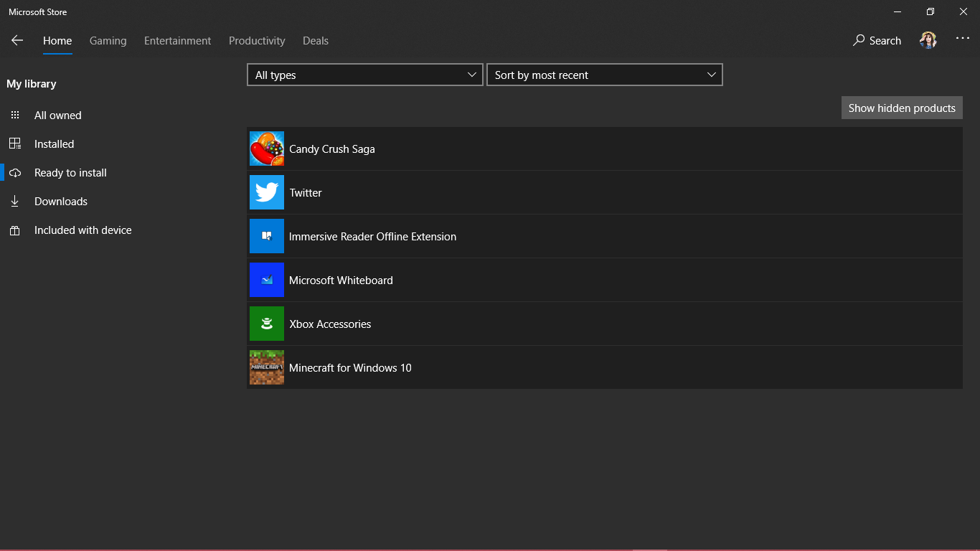The height and width of the screenshot is (551, 980).
Task: Click Minecraft for Windows 10 text
Action: (350, 368)
